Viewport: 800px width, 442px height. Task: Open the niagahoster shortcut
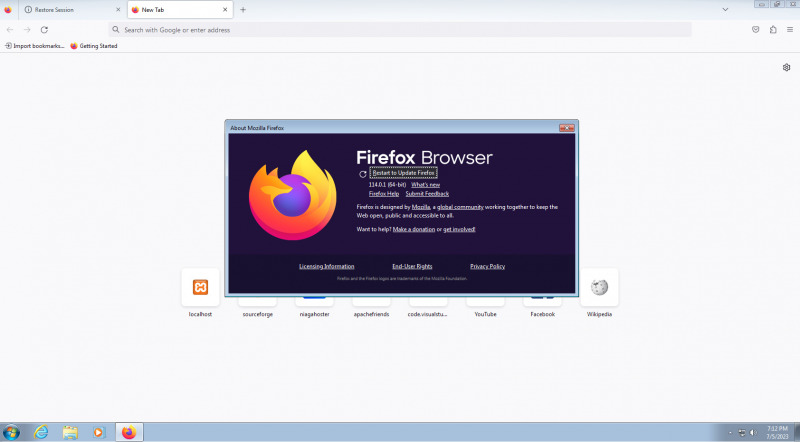coord(314,306)
